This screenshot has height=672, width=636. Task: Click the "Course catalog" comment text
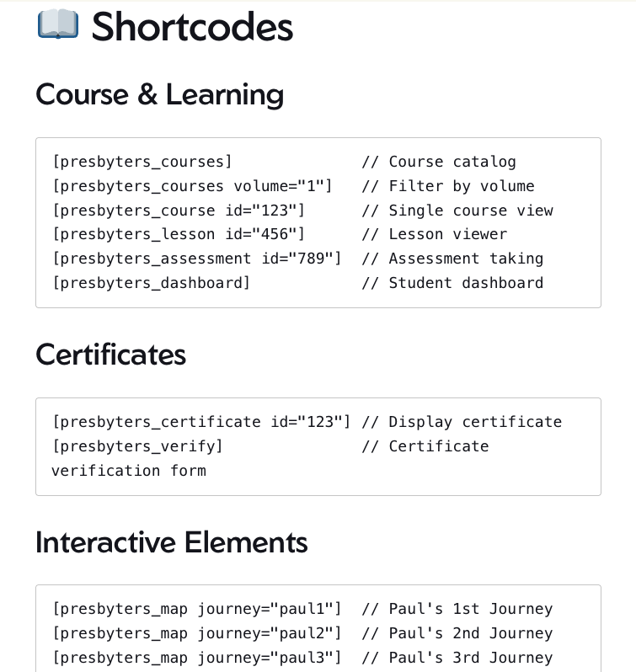(x=452, y=162)
